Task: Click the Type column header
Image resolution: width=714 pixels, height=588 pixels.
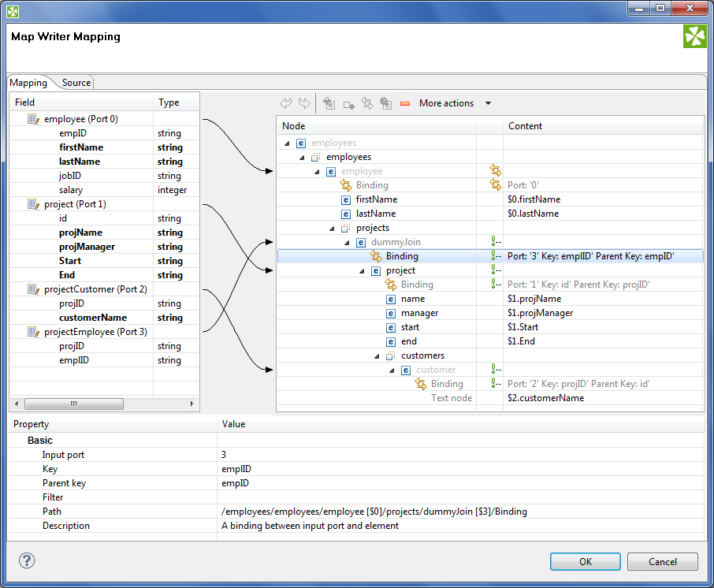Action: click(x=177, y=102)
